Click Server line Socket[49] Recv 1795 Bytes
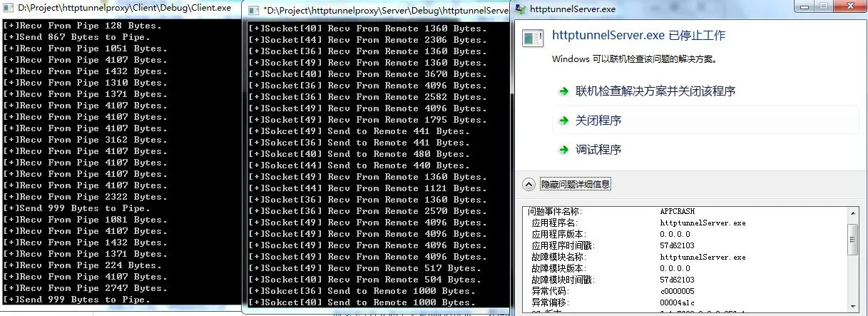Screen dimensions: 868x316 pos(367,120)
